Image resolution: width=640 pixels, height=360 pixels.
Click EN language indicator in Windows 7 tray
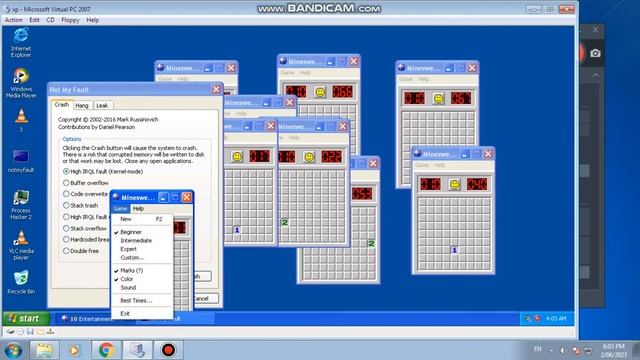click(x=538, y=349)
